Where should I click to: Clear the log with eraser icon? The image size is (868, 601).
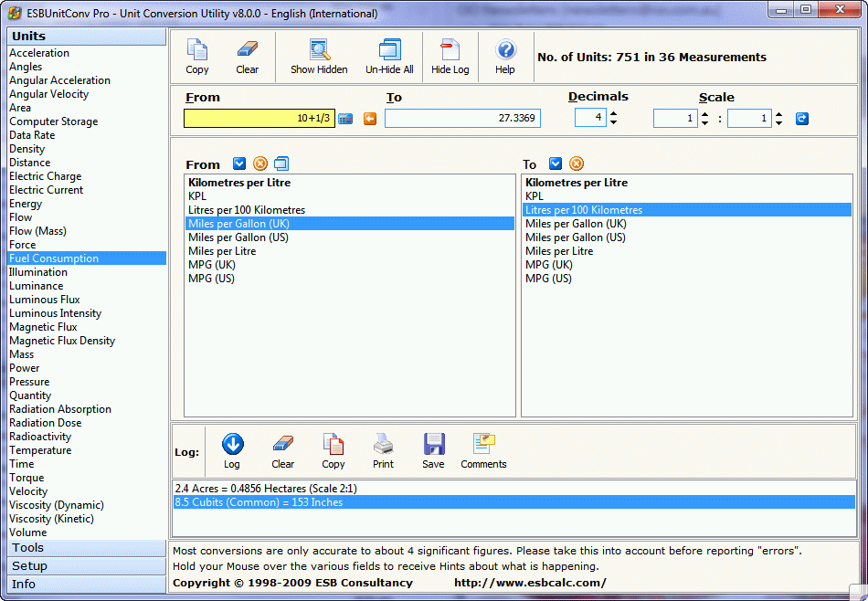[x=283, y=451]
